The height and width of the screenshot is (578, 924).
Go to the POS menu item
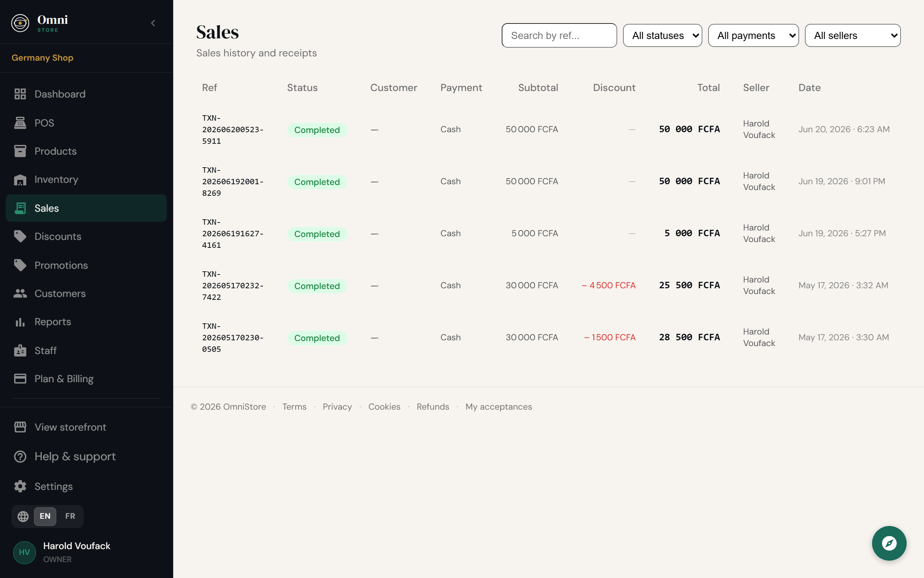[x=86, y=123]
